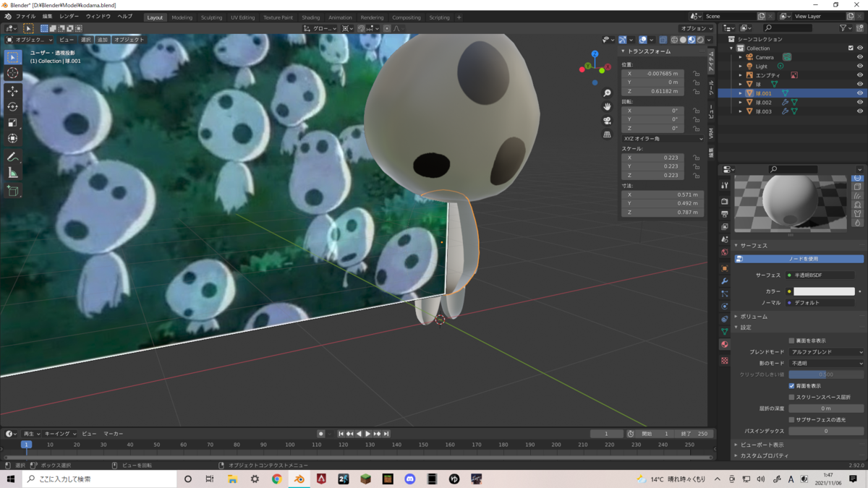The height and width of the screenshot is (488, 868).
Task: Open the Output properties printer tab
Action: [x=725, y=214]
